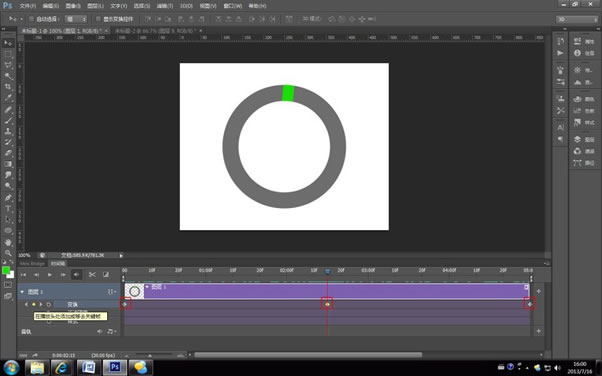Open the 滤镜(T) menu
Screen dimensions: 602x376
165,6
